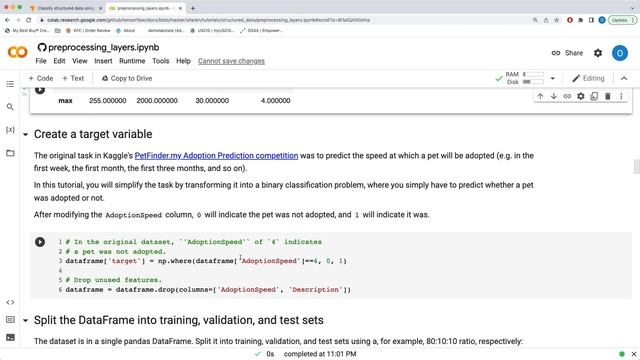Click Copy to Drive button
This screenshot has height=360, width=640.
(127, 78)
